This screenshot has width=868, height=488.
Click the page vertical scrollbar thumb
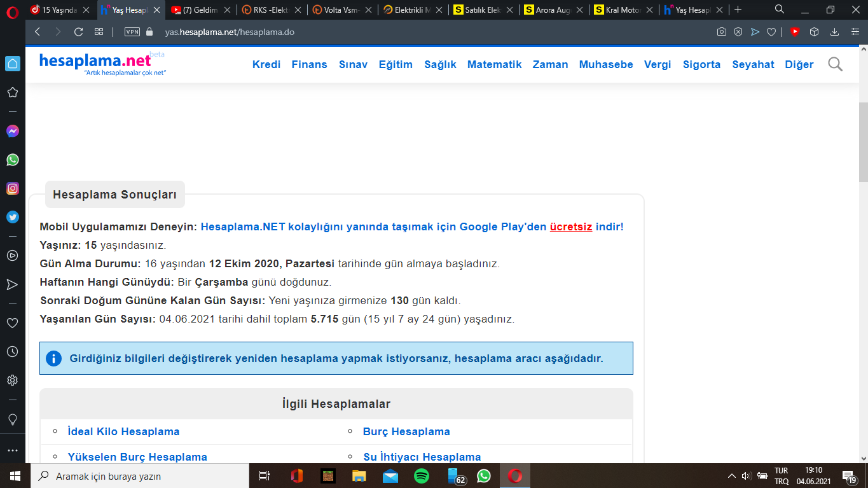pos(863,143)
